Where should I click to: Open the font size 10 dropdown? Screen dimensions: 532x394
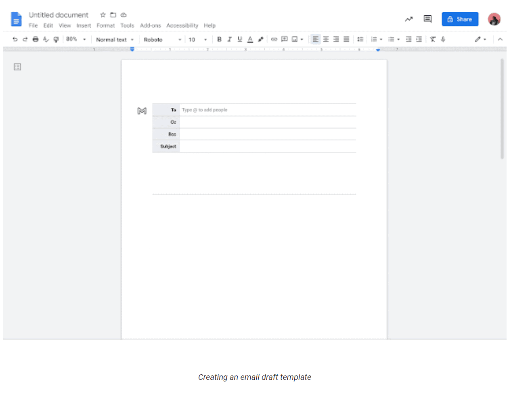point(198,40)
